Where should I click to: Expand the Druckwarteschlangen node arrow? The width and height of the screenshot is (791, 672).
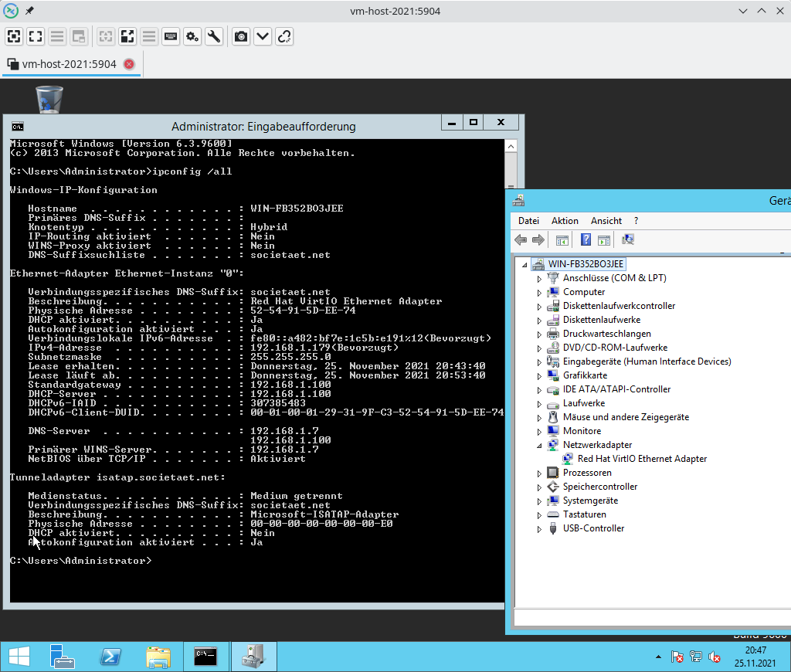[539, 334]
